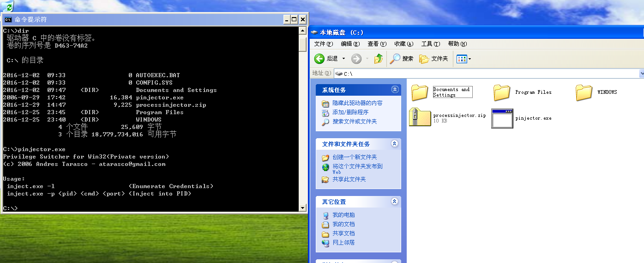
Task: Click the add/remove programs icon
Action: pyautogui.click(x=325, y=112)
